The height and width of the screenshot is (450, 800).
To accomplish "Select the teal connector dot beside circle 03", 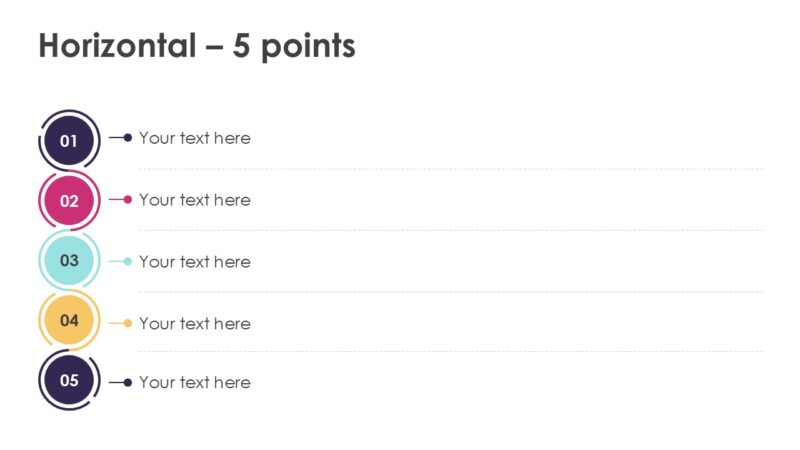I will tap(127, 261).
